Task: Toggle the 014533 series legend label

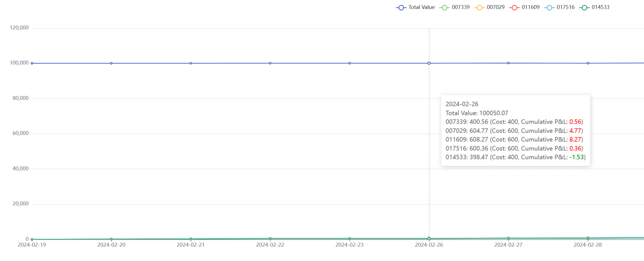Action: pyautogui.click(x=600, y=7)
